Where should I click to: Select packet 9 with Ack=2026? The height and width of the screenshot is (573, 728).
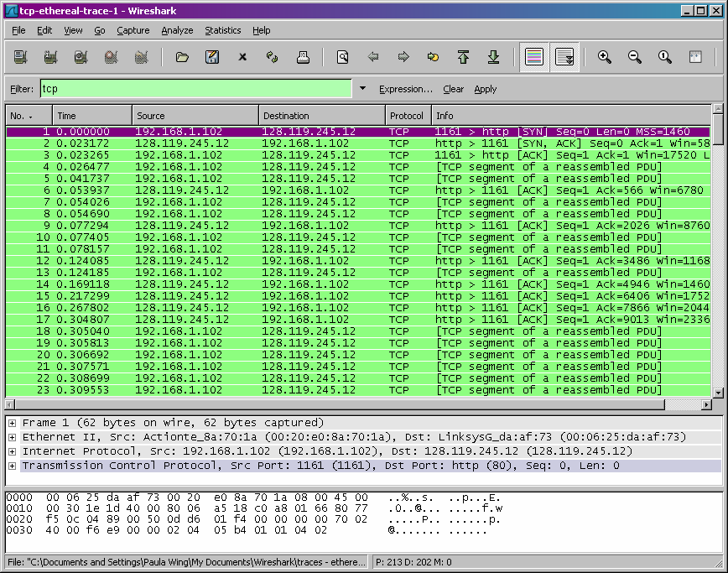click(358, 226)
